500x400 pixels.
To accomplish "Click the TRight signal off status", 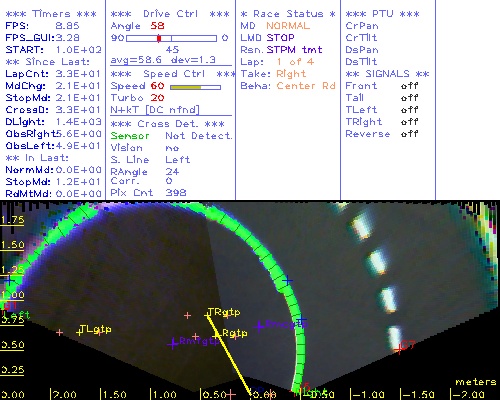I will tap(410, 122).
